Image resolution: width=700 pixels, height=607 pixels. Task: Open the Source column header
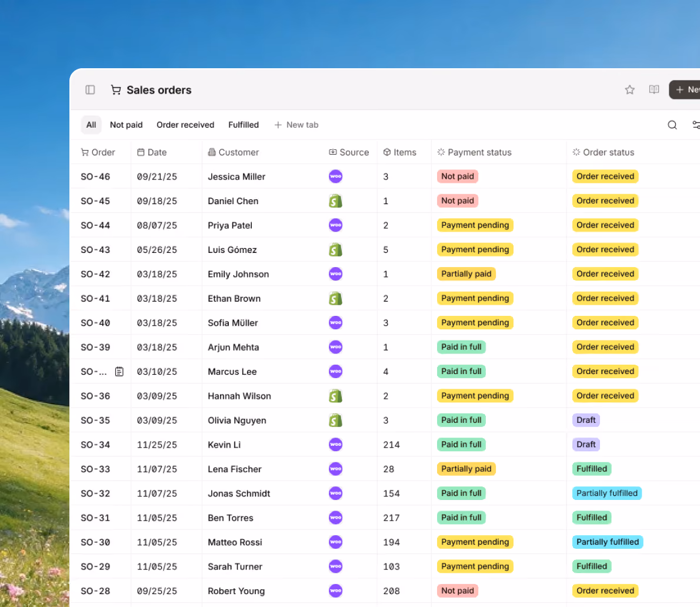point(349,152)
